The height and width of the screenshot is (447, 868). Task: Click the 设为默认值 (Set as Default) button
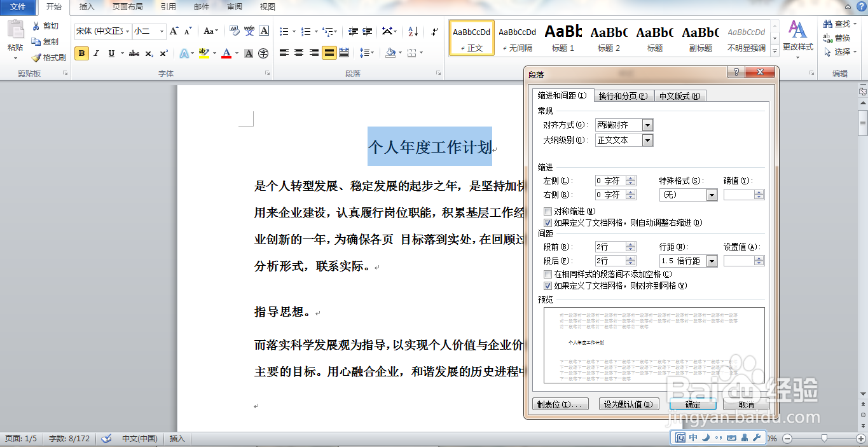tap(628, 404)
